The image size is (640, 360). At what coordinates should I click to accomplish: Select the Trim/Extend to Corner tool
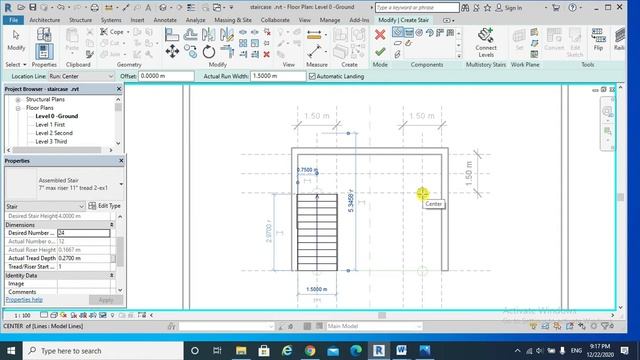coord(227,52)
